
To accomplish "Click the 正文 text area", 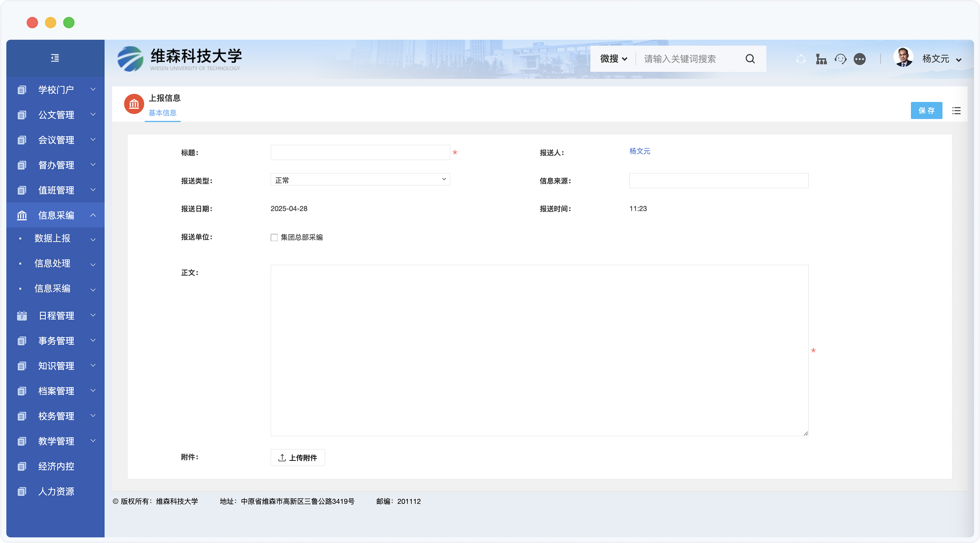I will click(x=540, y=351).
